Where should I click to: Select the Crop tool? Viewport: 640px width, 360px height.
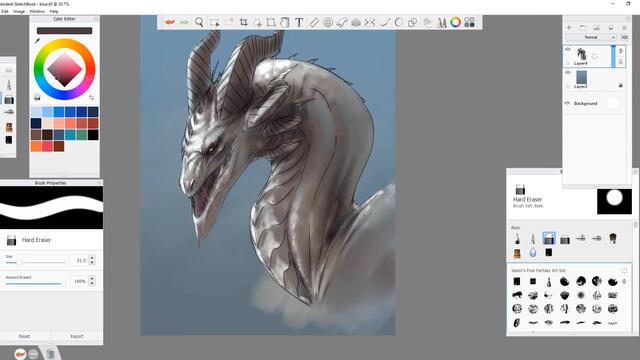[x=244, y=22]
